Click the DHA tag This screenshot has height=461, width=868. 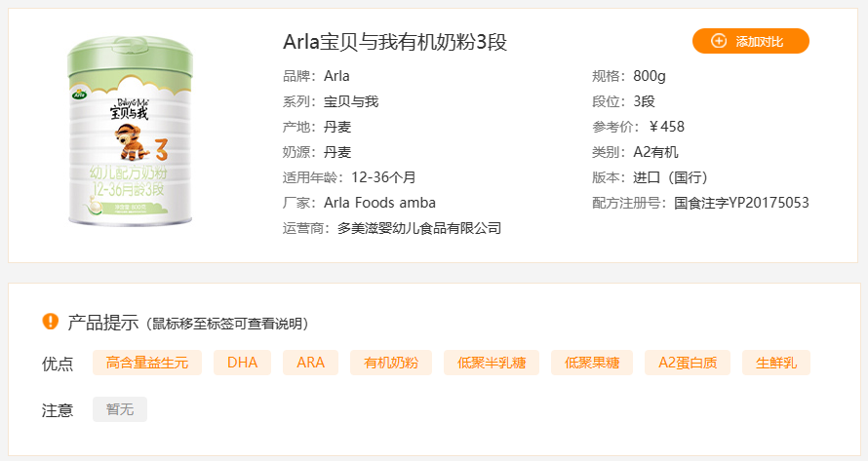point(242,363)
